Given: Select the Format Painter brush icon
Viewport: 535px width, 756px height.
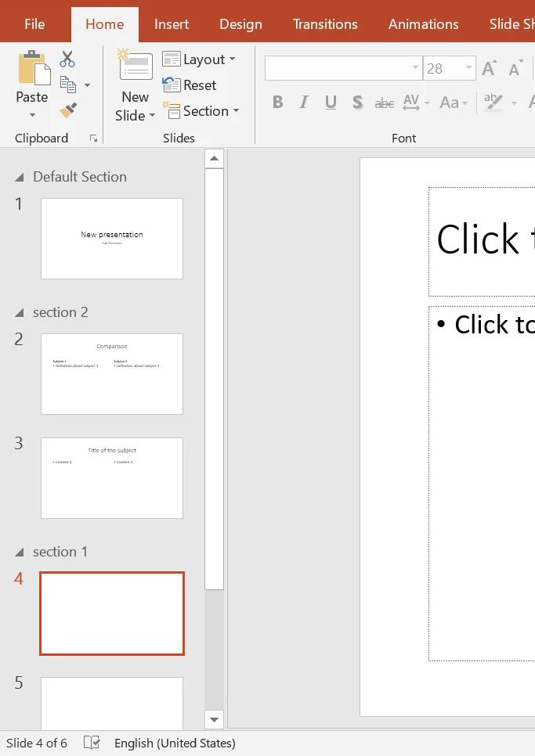Looking at the screenshot, I should pos(68,110).
